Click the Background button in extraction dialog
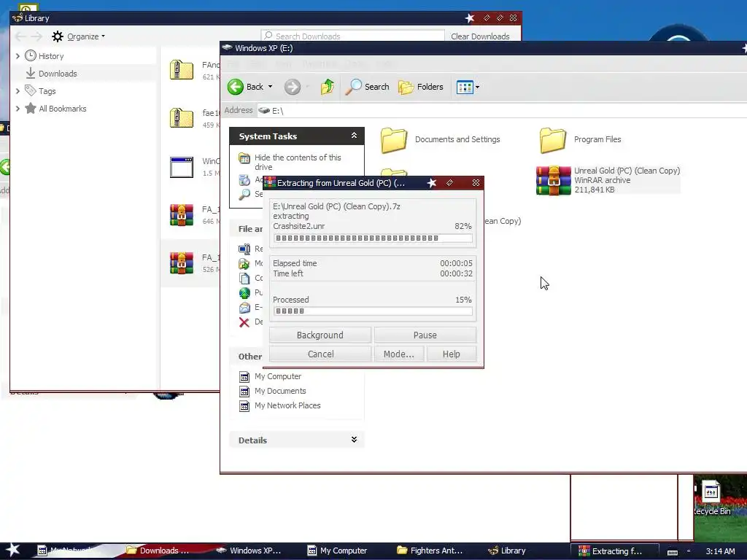The width and height of the screenshot is (747, 560). click(x=320, y=335)
